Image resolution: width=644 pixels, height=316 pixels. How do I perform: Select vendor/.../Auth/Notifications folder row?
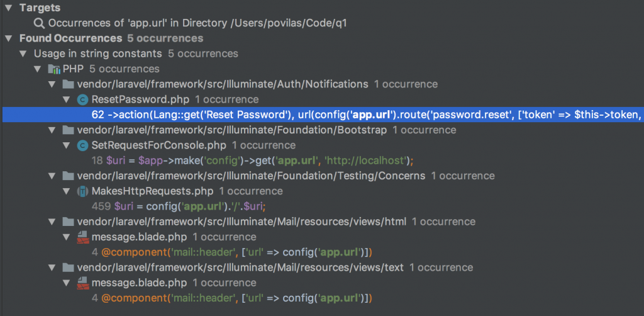point(257,84)
